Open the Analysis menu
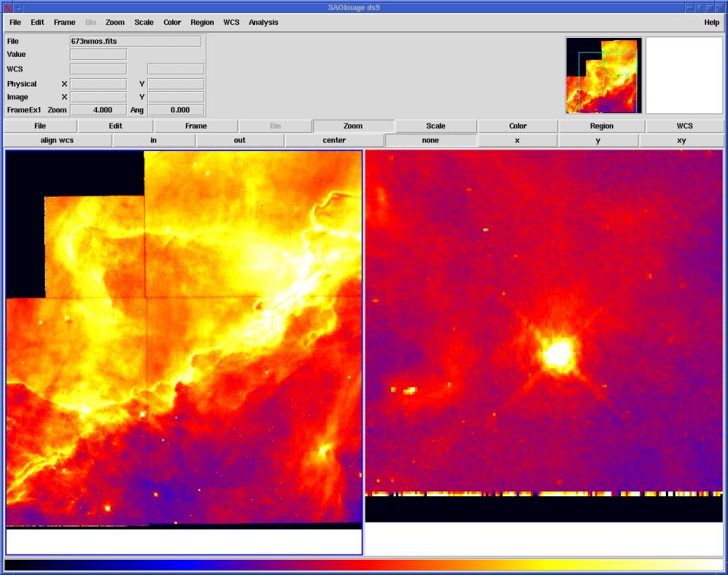The width and height of the screenshot is (728, 575). (263, 23)
